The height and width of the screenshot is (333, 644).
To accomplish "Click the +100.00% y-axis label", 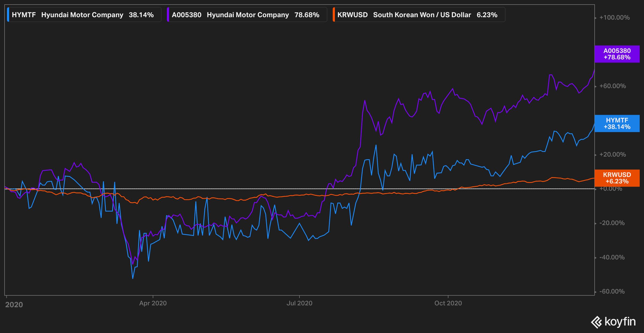I will [614, 17].
